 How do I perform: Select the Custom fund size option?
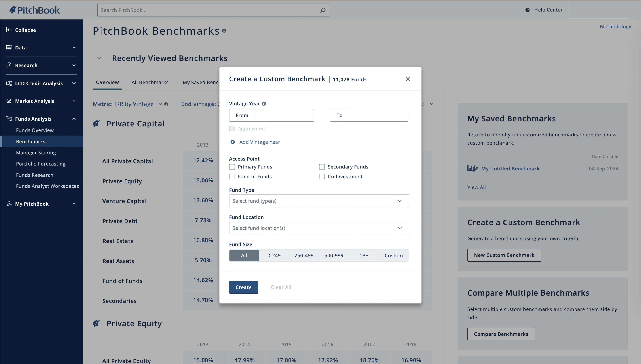click(x=394, y=255)
